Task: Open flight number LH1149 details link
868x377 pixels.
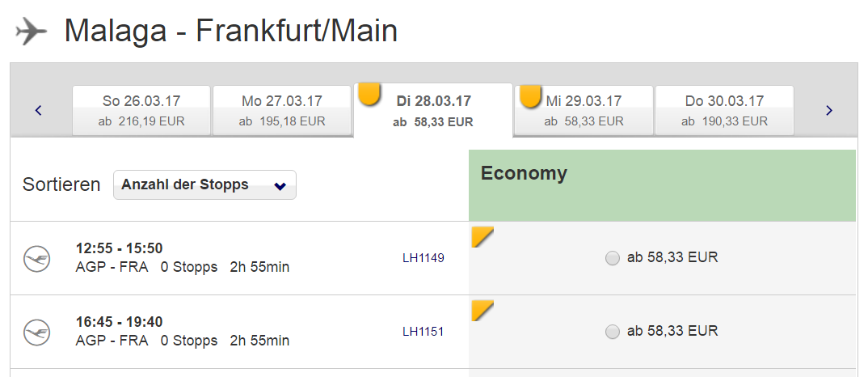Action: pyautogui.click(x=423, y=258)
